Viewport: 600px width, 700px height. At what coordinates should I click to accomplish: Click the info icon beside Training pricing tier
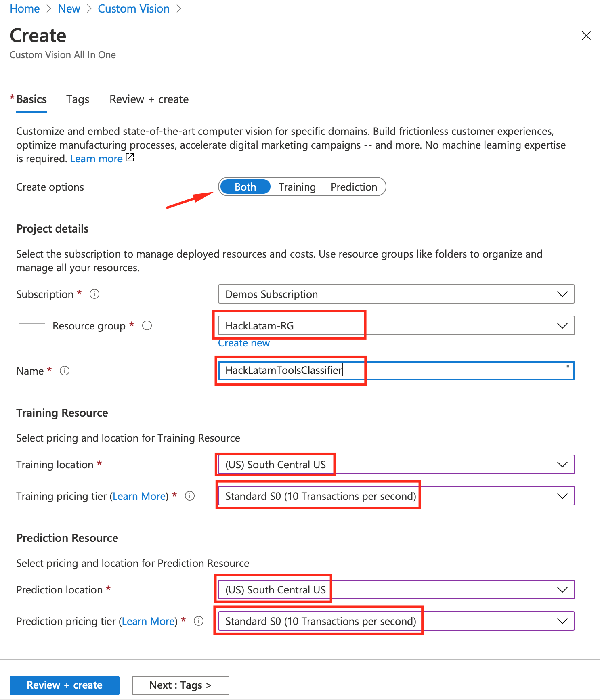[x=189, y=496]
